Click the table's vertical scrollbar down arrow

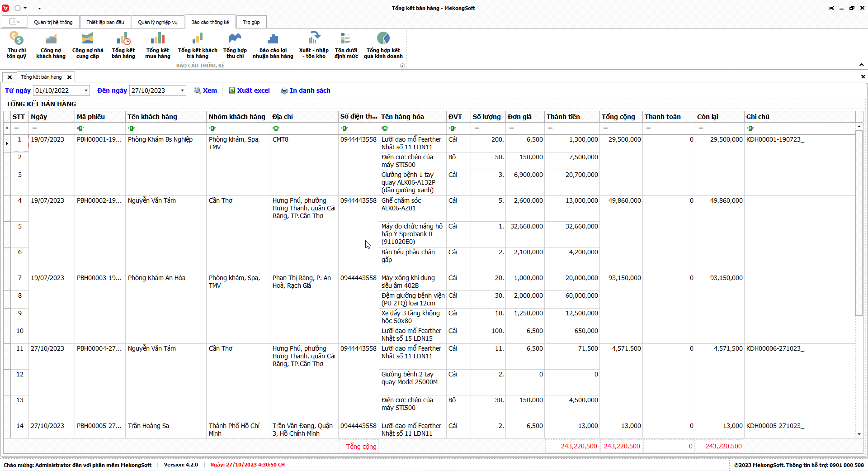(859, 434)
